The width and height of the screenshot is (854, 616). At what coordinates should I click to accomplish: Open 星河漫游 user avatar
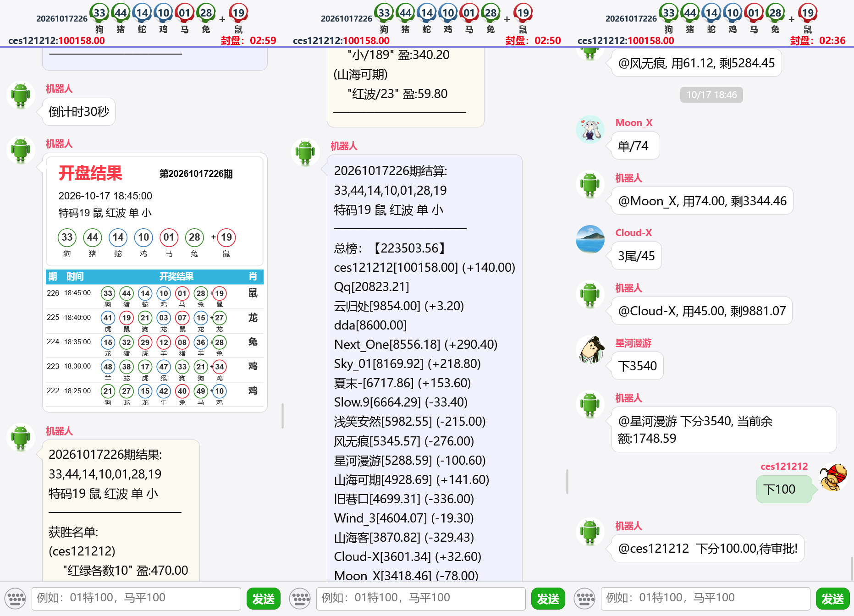590,349
